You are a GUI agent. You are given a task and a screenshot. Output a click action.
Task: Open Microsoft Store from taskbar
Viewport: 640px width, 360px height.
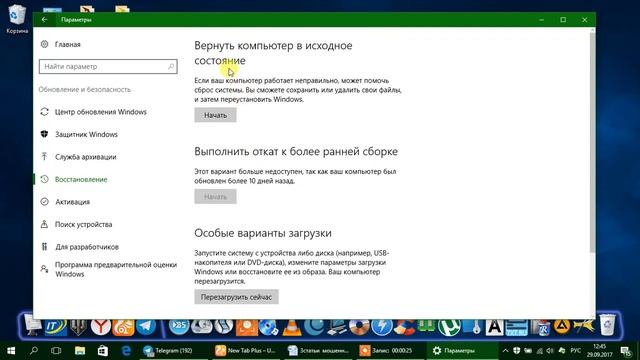102,351
